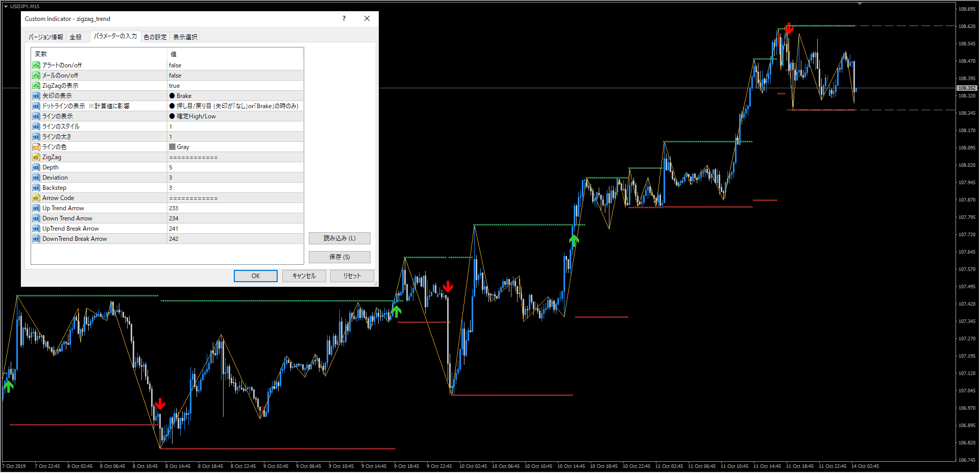Select the 'false' value for アラートのon/off
This screenshot has width=980, height=473.
click(x=175, y=65)
